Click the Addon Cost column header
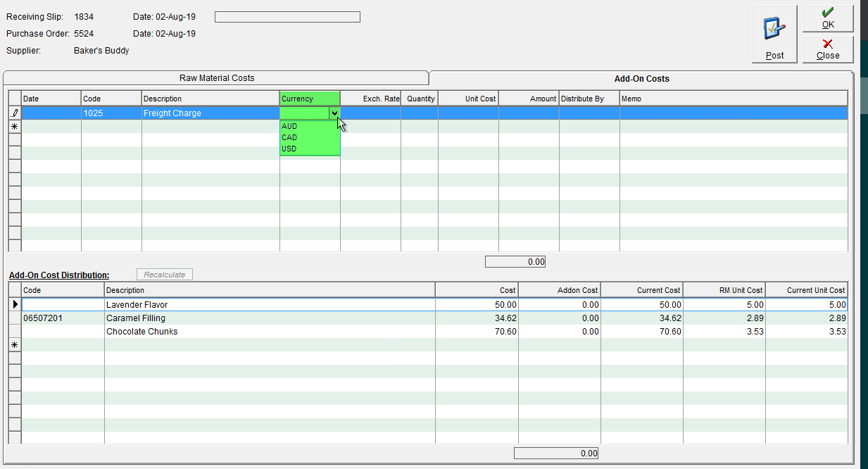 click(x=559, y=290)
